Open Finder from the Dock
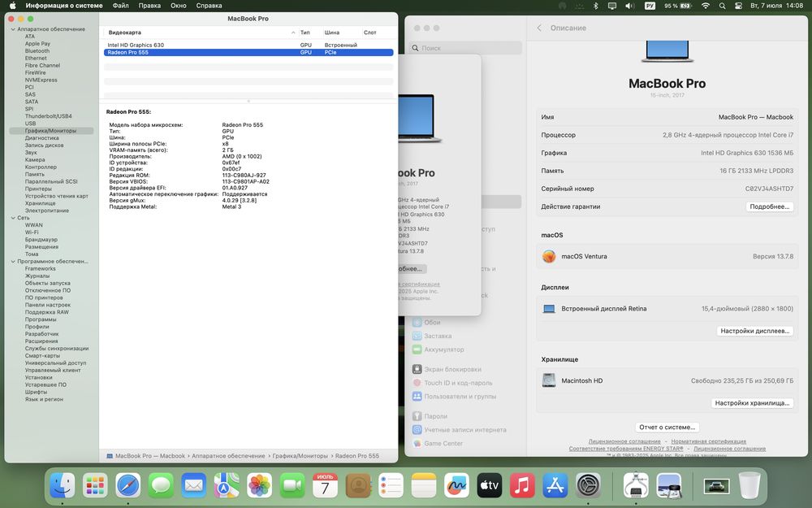Image resolution: width=812 pixels, height=508 pixels. click(x=63, y=486)
